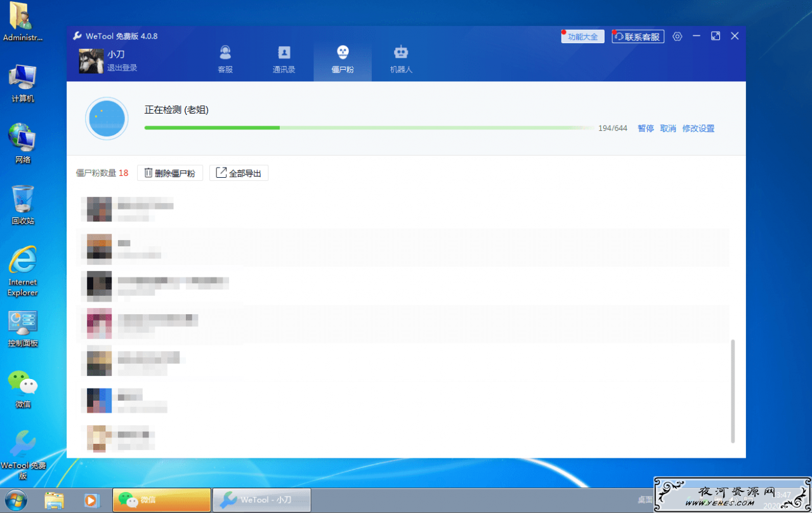The image size is (812, 513).
Task: Minimize the WeTool window
Action: click(x=697, y=36)
